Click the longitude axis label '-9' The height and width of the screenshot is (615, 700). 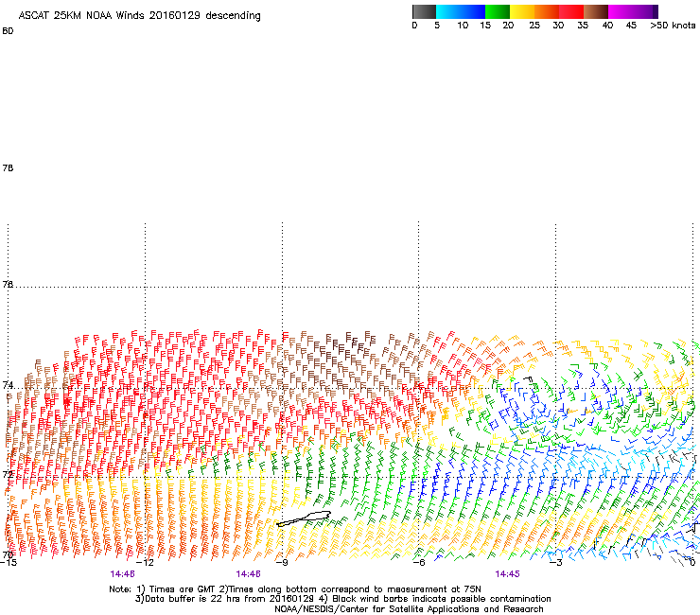point(282,562)
